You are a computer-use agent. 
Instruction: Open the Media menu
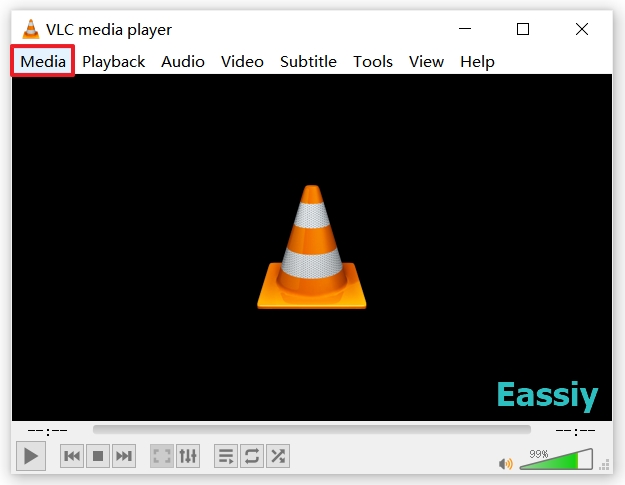coord(43,61)
